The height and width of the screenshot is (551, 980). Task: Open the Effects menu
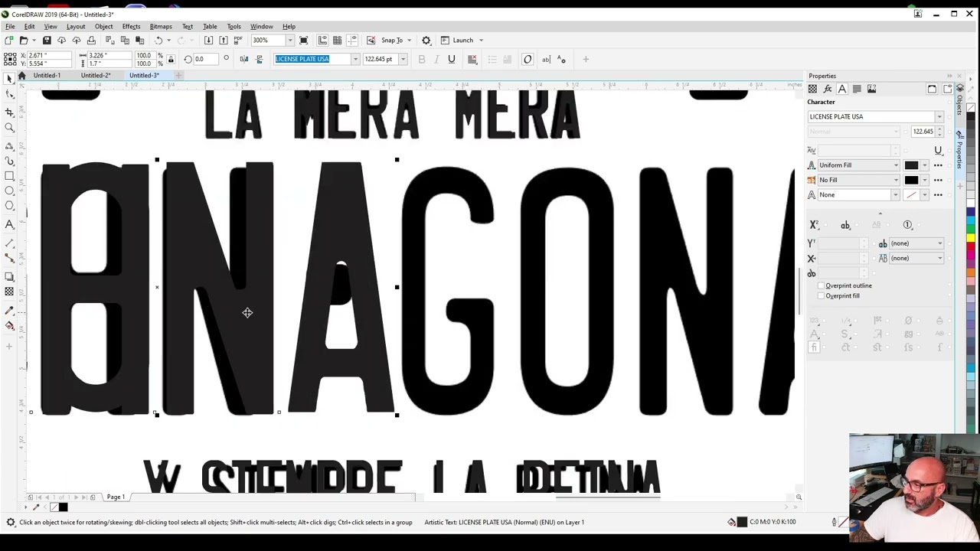[x=131, y=27]
